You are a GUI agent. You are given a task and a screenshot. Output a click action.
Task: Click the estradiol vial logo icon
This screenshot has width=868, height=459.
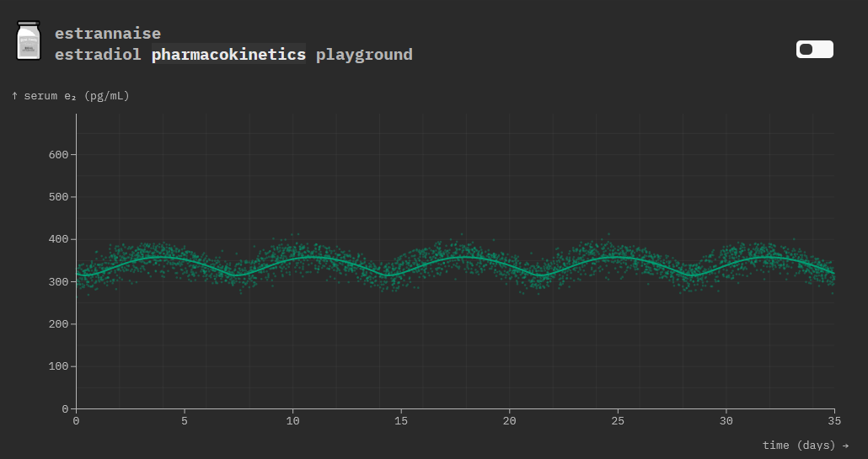point(29,41)
